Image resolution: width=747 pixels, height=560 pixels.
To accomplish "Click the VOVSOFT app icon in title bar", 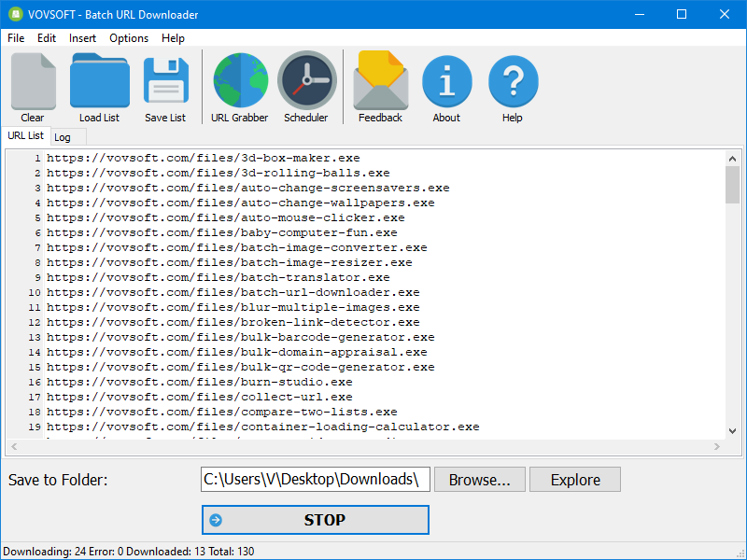I will (16, 14).
